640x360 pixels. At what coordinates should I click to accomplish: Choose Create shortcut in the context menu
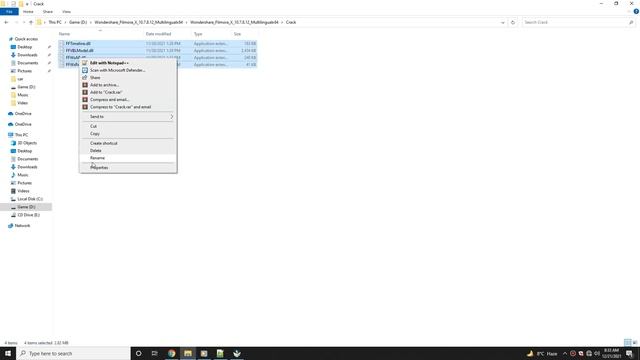[x=103, y=143]
